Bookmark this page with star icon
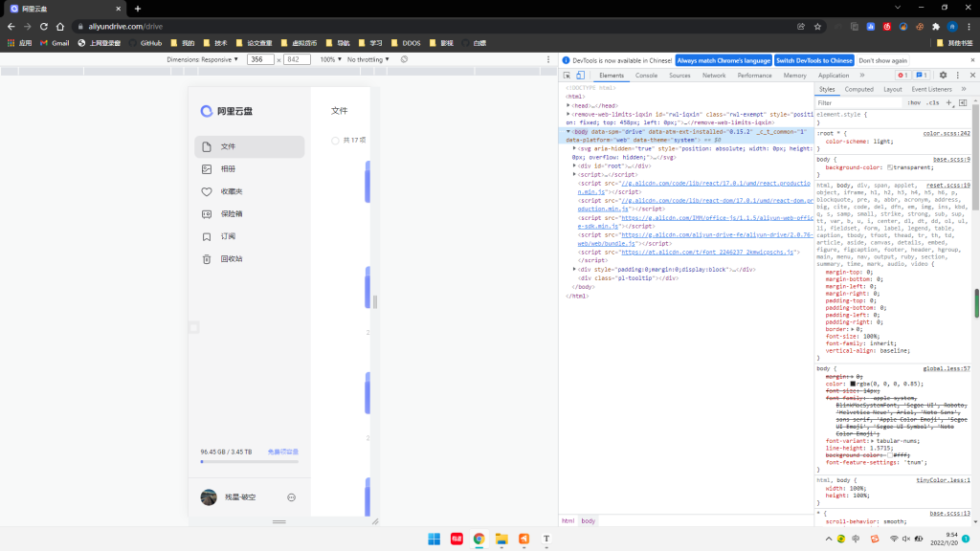The width and height of the screenshot is (980, 551). pos(817,26)
